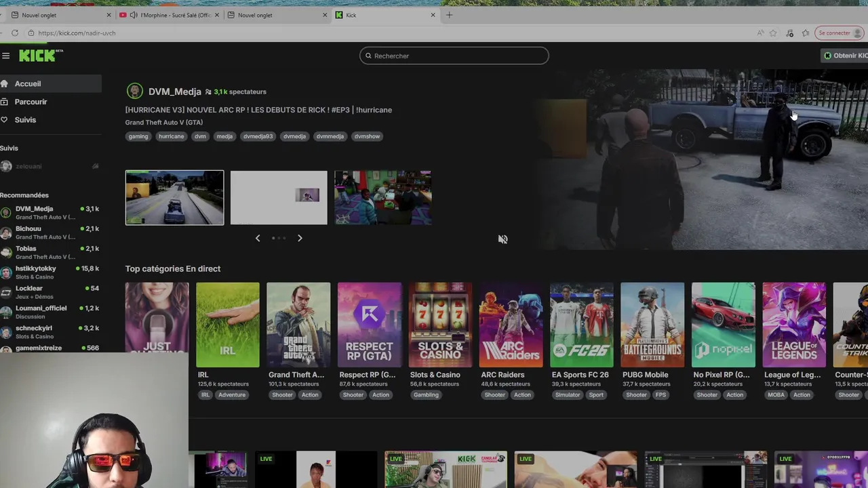Click the tab audio speaker icon on YouTube tab

coord(134,15)
